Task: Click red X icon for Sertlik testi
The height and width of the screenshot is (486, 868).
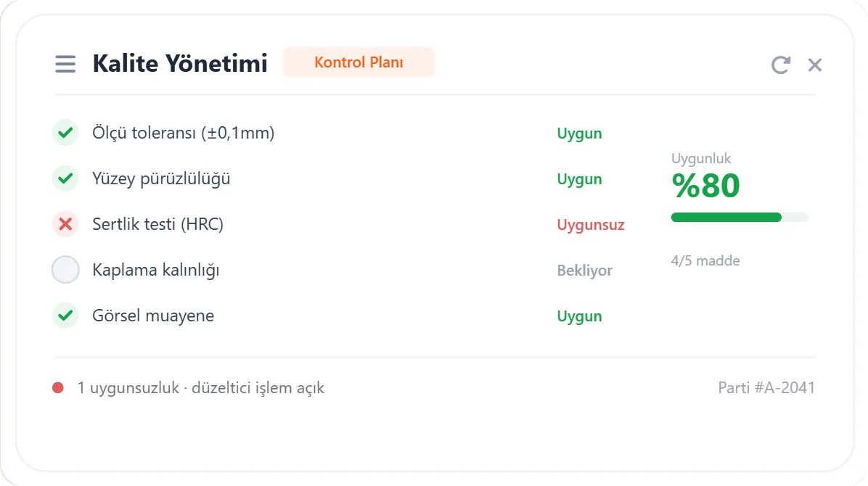Action: 65,224
